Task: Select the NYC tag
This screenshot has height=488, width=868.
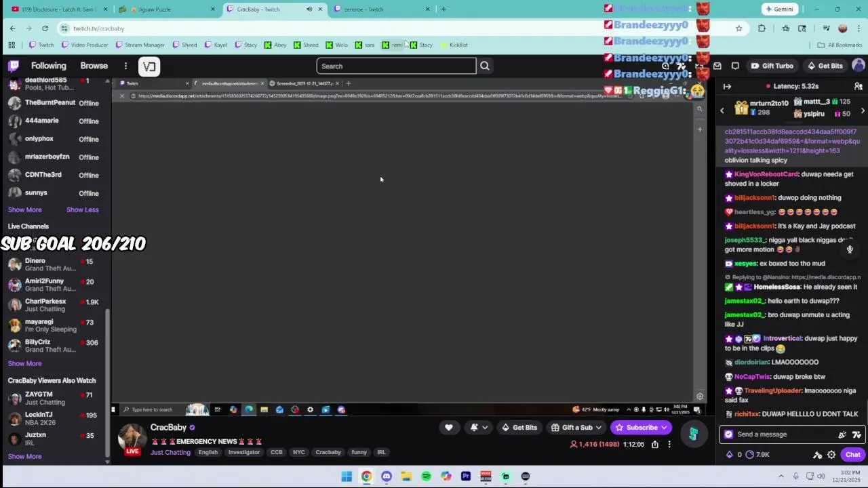Action: point(299,452)
